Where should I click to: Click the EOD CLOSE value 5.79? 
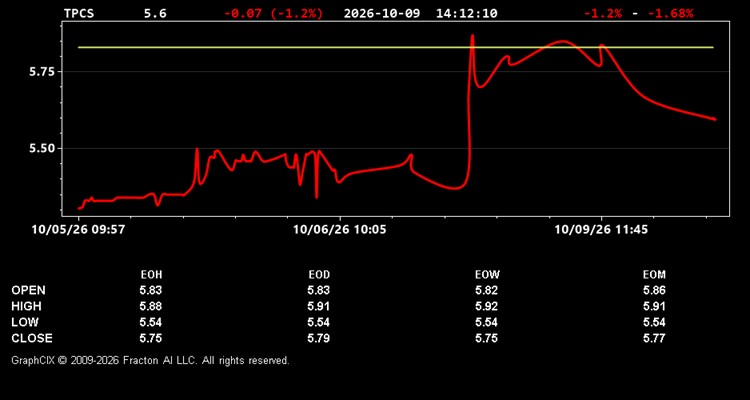(x=319, y=338)
